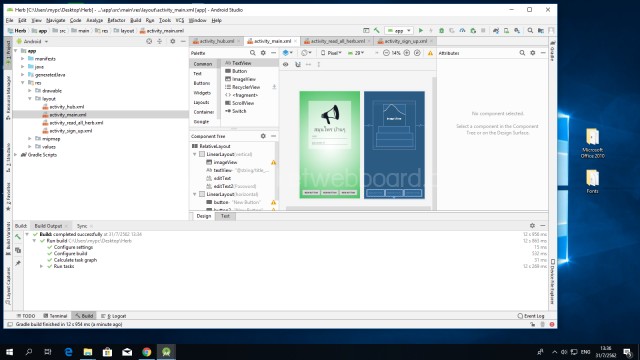The height and width of the screenshot is (360, 640).
Task: Click Attach debugger to Android process icon
Action: (x=473, y=31)
